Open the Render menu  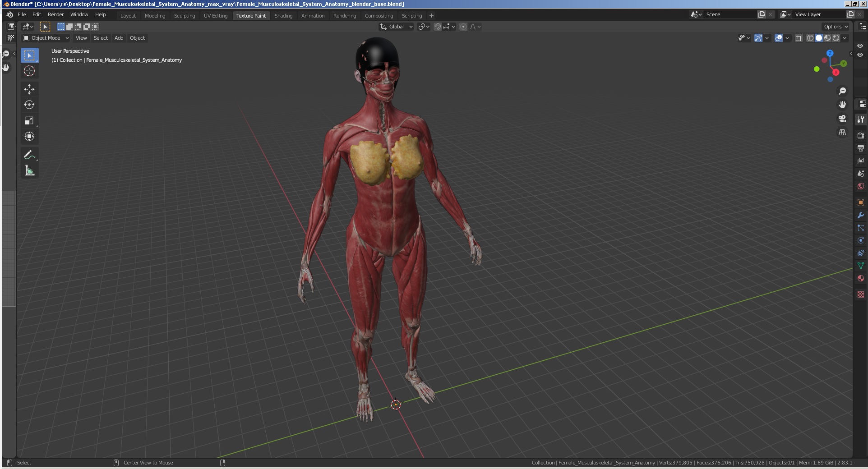(56, 14)
